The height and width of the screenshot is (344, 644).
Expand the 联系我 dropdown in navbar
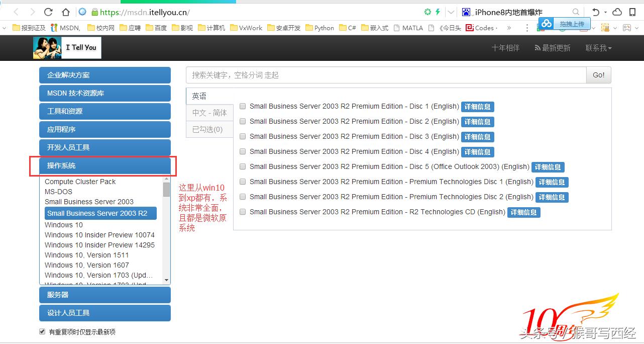coord(598,48)
